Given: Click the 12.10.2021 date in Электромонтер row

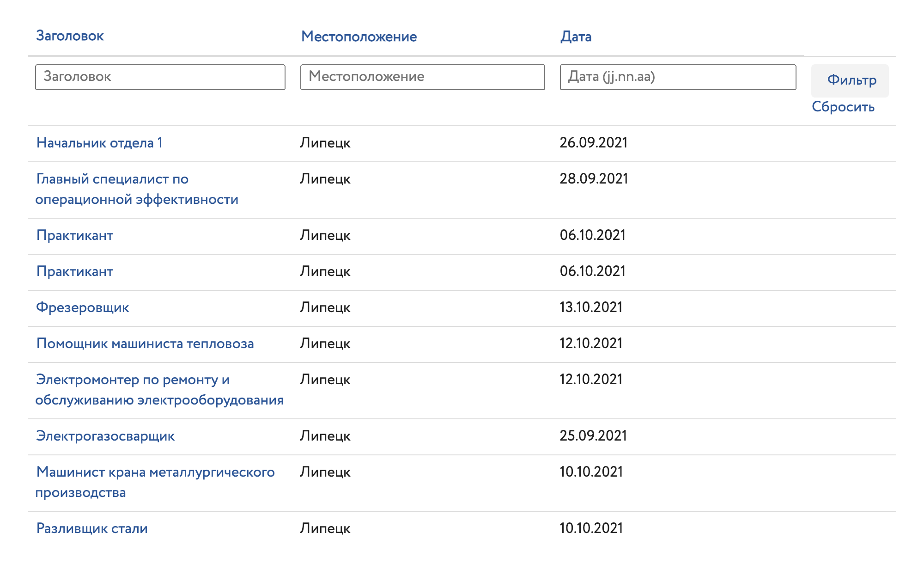Looking at the screenshot, I should pos(591,380).
